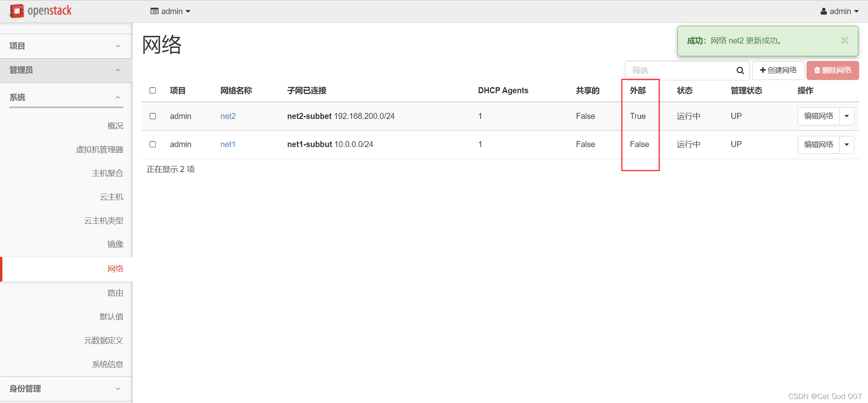Screen dimensions: 868x403
Task: Open the net1 network link
Action: [x=228, y=144]
